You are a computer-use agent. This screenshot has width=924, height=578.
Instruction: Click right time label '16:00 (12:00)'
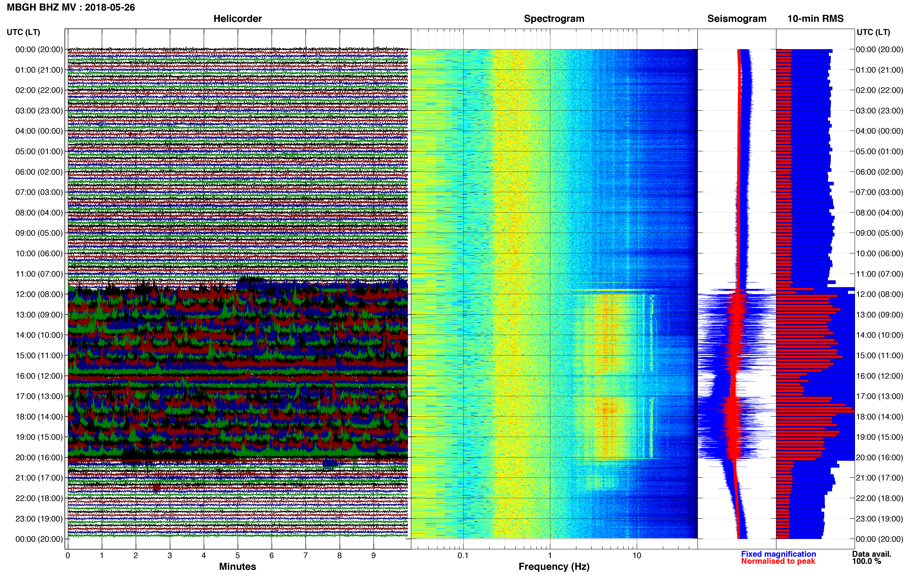tap(880, 376)
